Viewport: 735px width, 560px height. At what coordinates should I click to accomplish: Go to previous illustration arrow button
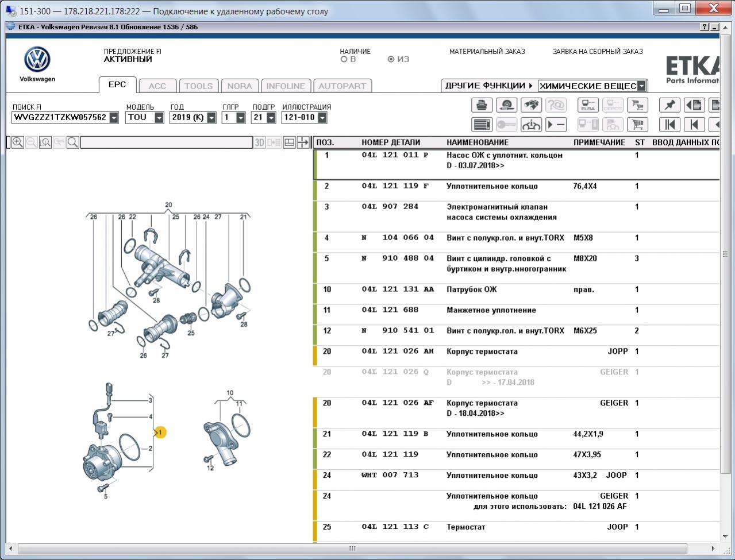click(694, 124)
